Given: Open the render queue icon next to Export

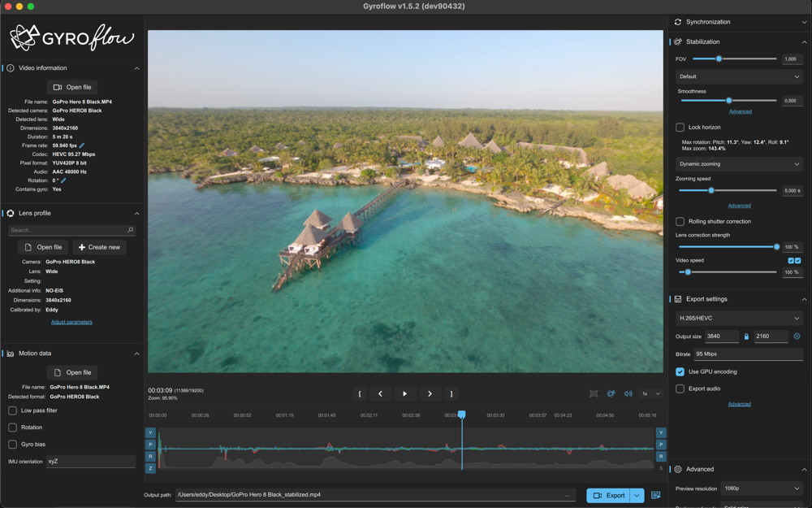Looking at the screenshot, I should 656,495.
